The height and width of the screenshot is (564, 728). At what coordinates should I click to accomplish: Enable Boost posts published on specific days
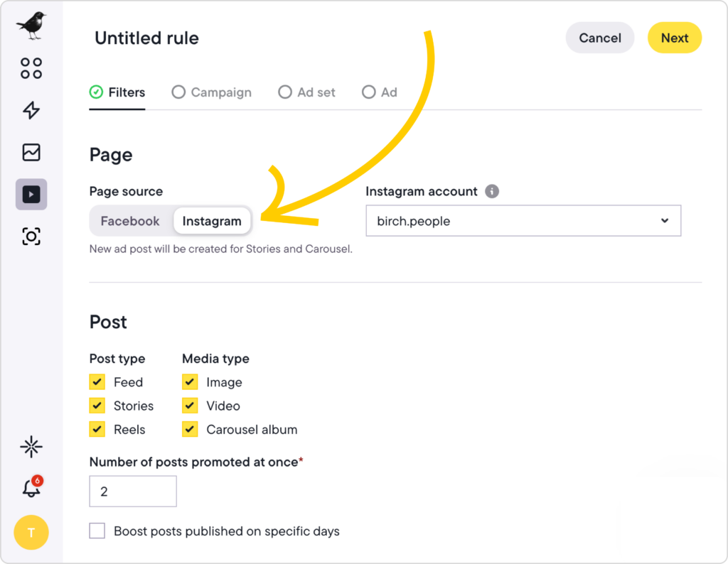97,531
